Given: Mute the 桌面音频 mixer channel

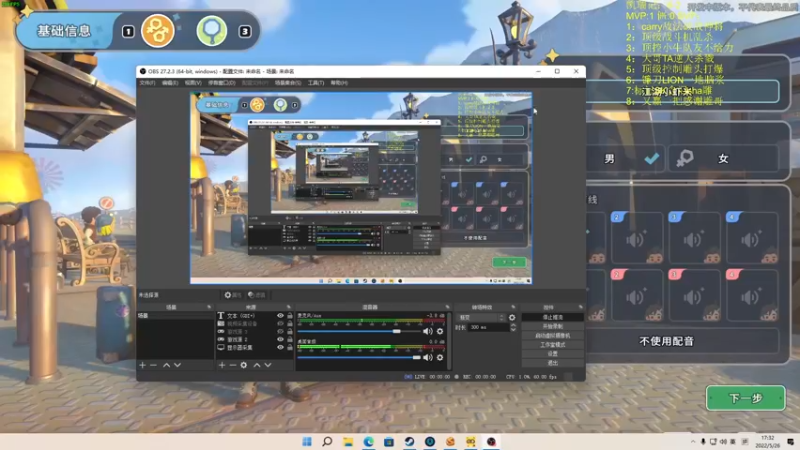Looking at the screenshot, I should pos(428,358).
